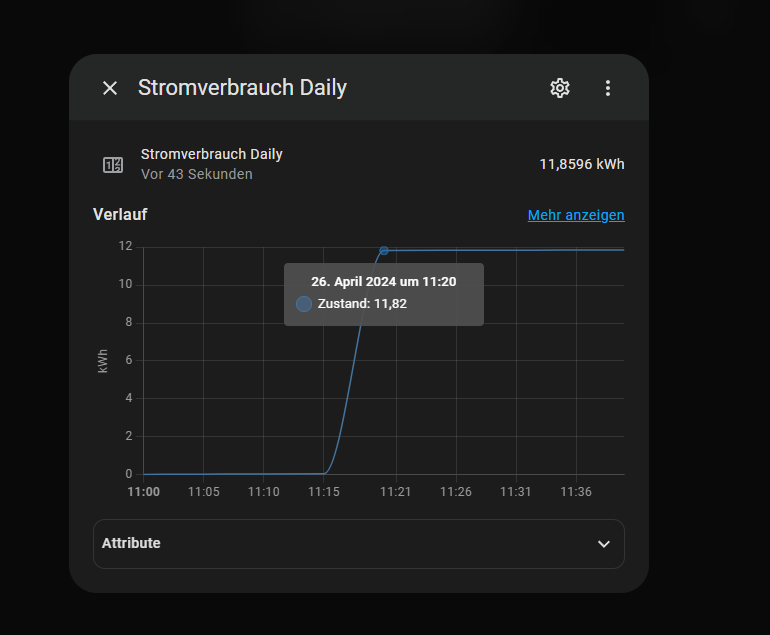The height and width of the screenshot is (635, 770).
Task: Click the 11:15 time axis label
Action: pyautogui.click(x=324, y=492)
